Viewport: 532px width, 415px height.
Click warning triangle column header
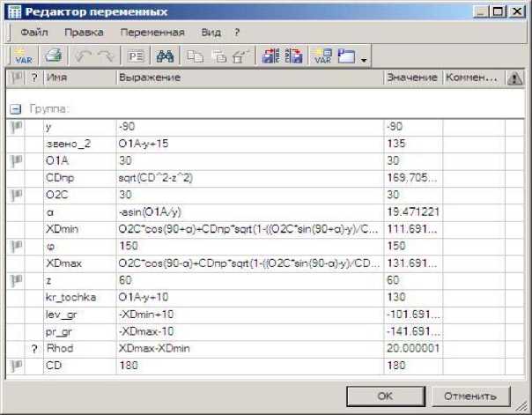(514, 78)
